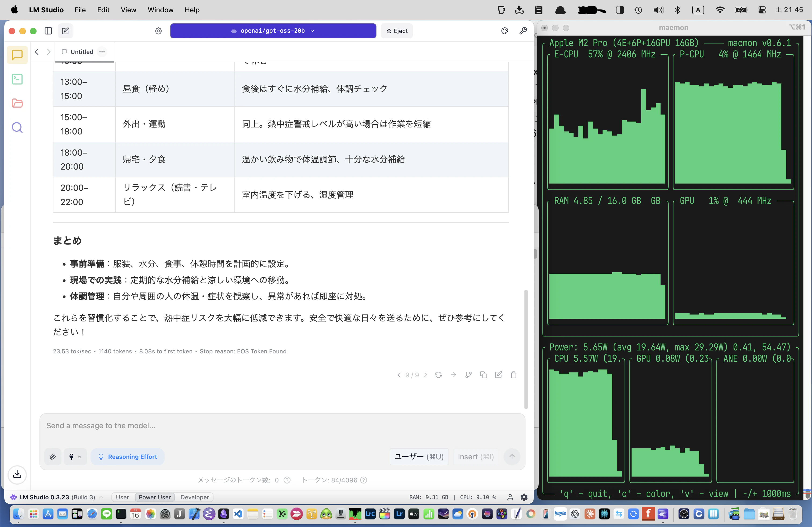Viewport: 812px width, 527px height.
Task: Toggle Reasoning Effort option
Action: click(128, 457)
